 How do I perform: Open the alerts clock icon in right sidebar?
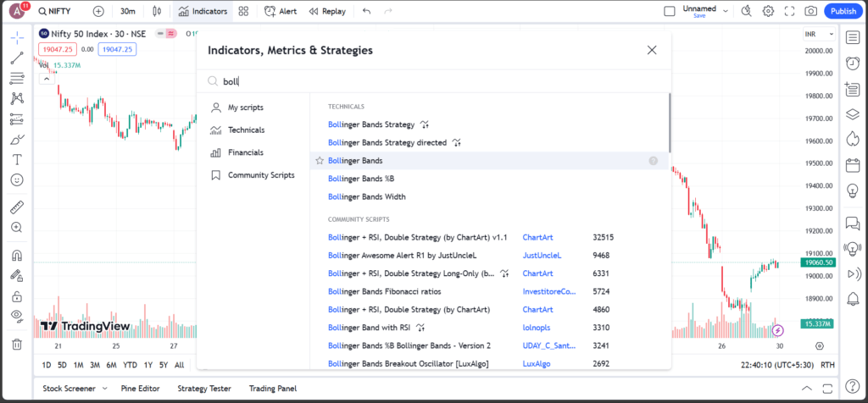pos(853,63)
